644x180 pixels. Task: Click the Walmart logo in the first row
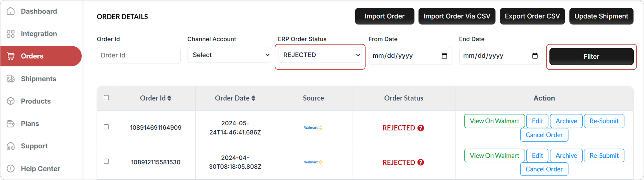click(x=313, y=128)
